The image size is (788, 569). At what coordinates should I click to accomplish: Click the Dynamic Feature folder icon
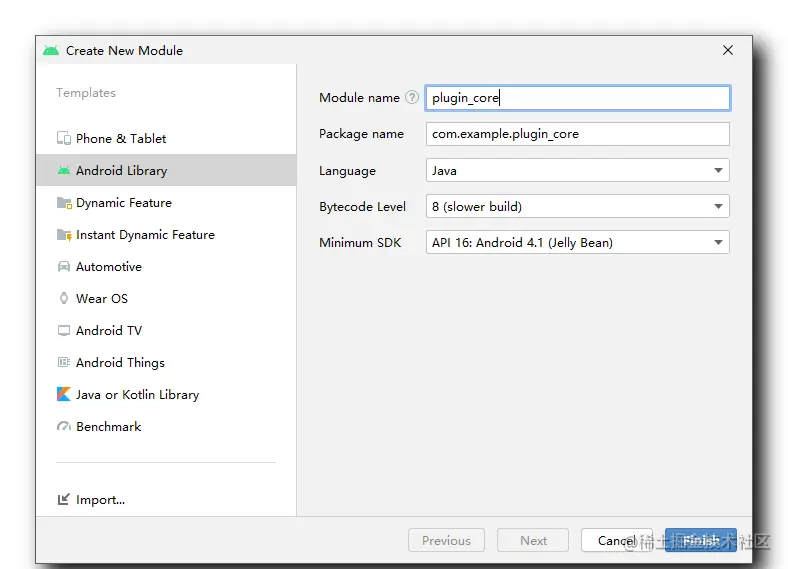pos(64,203)
